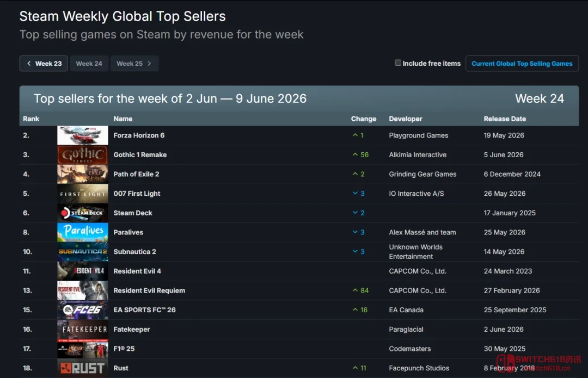Click the Fatekeeper capsule artwork
This screenshot has height=378, width=588.
[83, 329]
